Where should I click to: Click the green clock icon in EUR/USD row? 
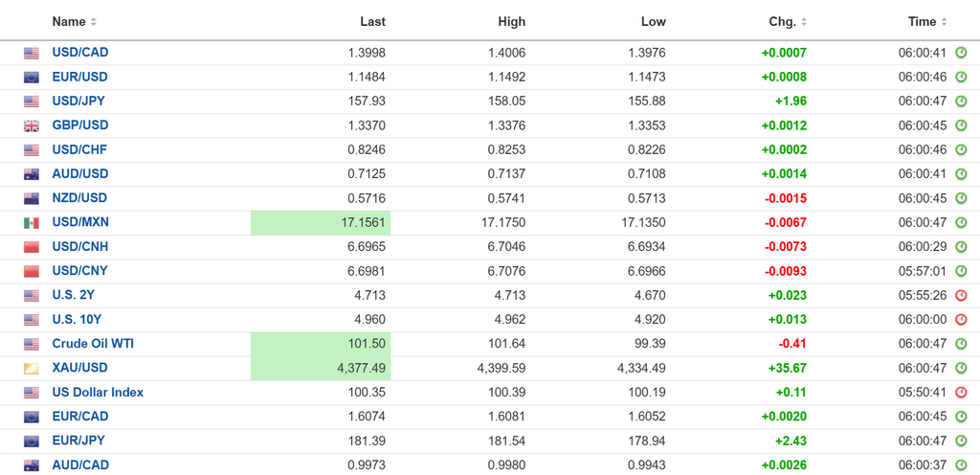point(961,78)
